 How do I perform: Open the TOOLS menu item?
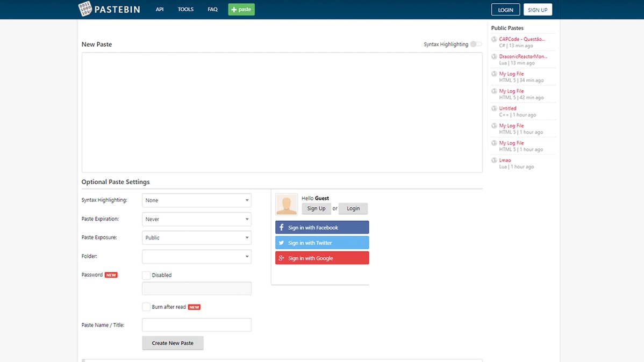pyautogui.click(x=185, y=10)
